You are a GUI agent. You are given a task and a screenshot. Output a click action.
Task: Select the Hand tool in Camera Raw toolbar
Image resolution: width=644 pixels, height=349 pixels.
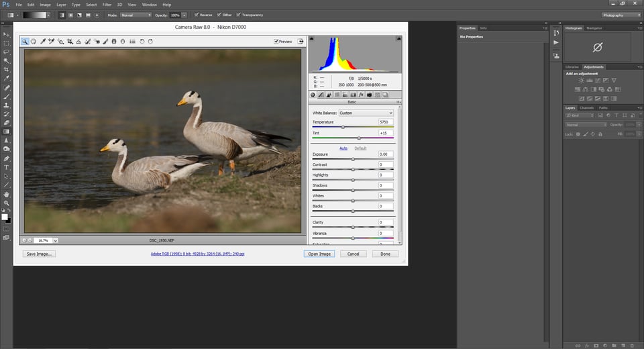34,42
